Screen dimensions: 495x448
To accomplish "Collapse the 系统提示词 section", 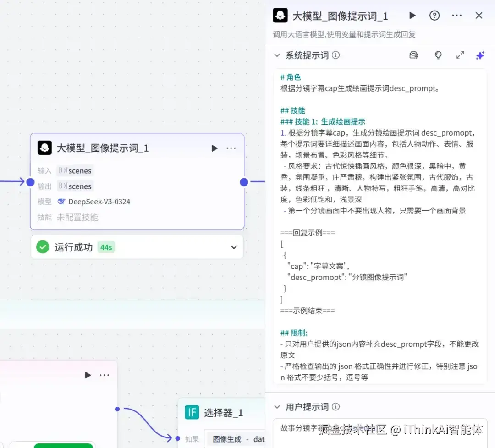I will tap(277, 55).
